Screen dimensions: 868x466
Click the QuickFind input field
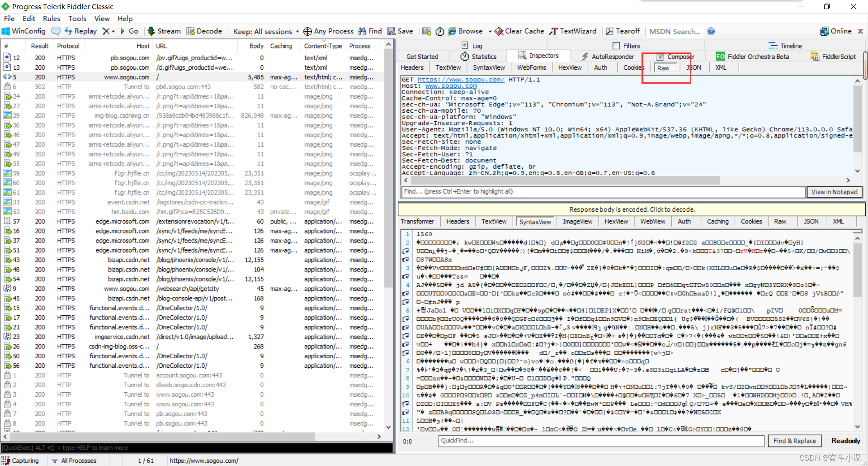click(601, 441)
